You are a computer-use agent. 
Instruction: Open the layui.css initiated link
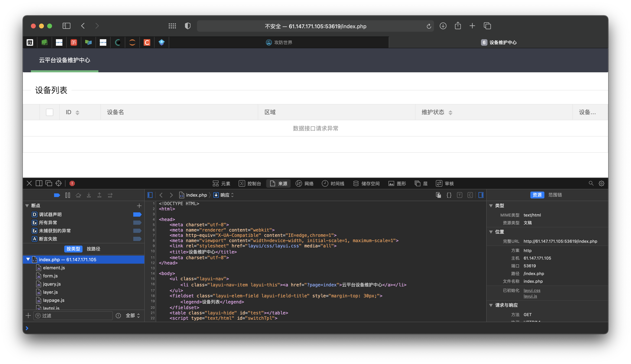pos(532,290)
